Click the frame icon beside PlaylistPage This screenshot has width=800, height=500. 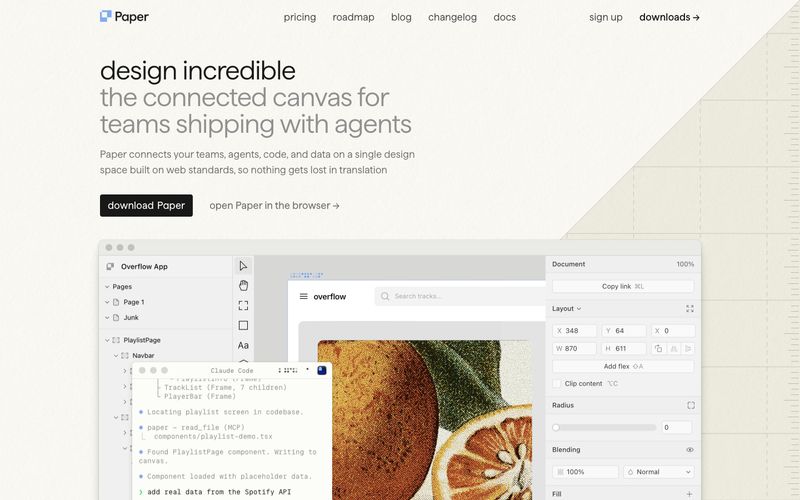click(x=116, y=340)
